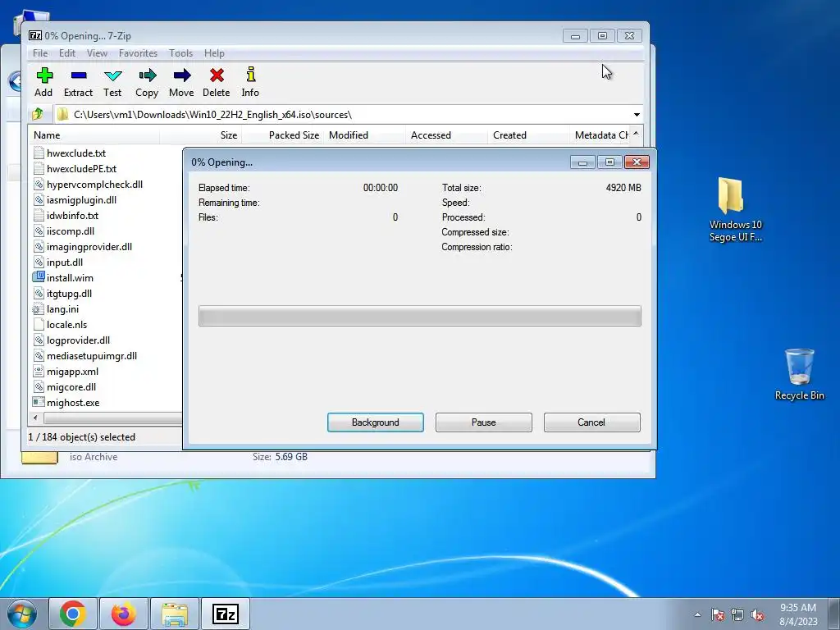Viewport: 840px width, 630px height.
Task: Sort by the Size column header
Action: (x=201, y=135)
